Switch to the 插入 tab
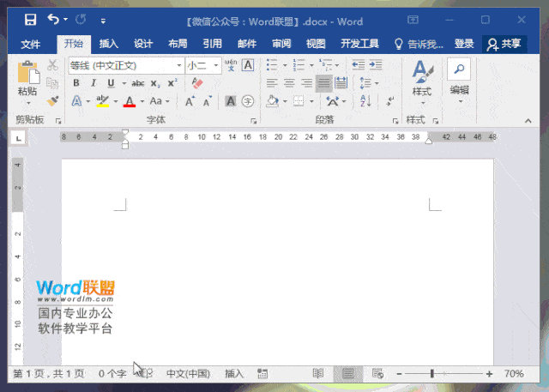This screenshot has height=392, width=549. tap(109, 44)
